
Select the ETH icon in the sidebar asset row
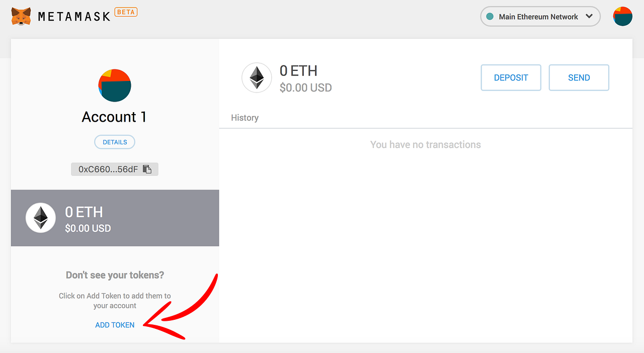pyautogui.click(x=40, y=218)
